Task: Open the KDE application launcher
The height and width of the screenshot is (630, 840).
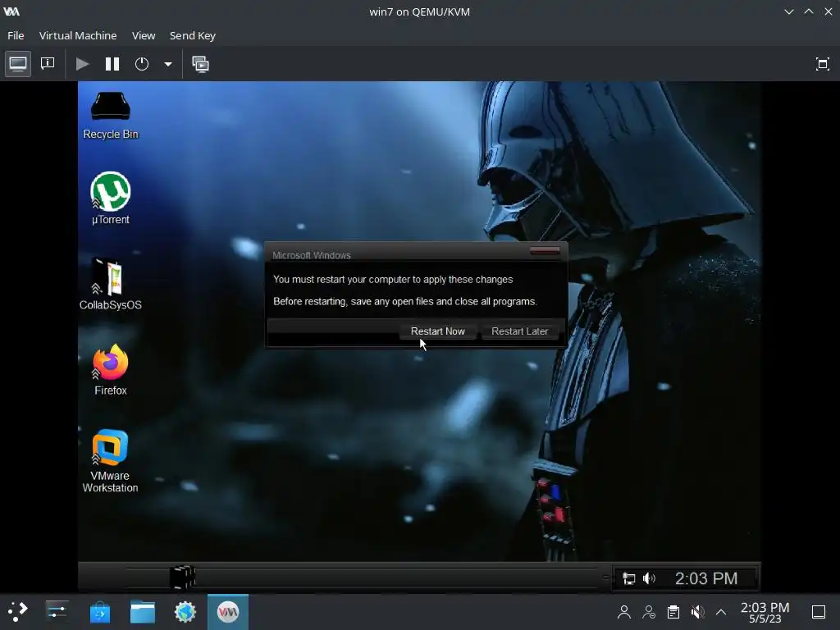Action: [x=18, y=611]
